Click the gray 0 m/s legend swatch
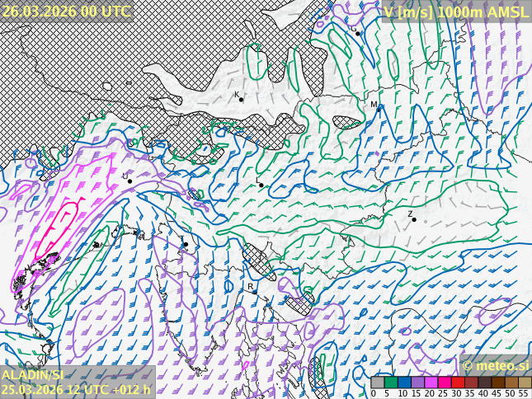The width and height of the screenshot is (532, 399). (378, 383)
